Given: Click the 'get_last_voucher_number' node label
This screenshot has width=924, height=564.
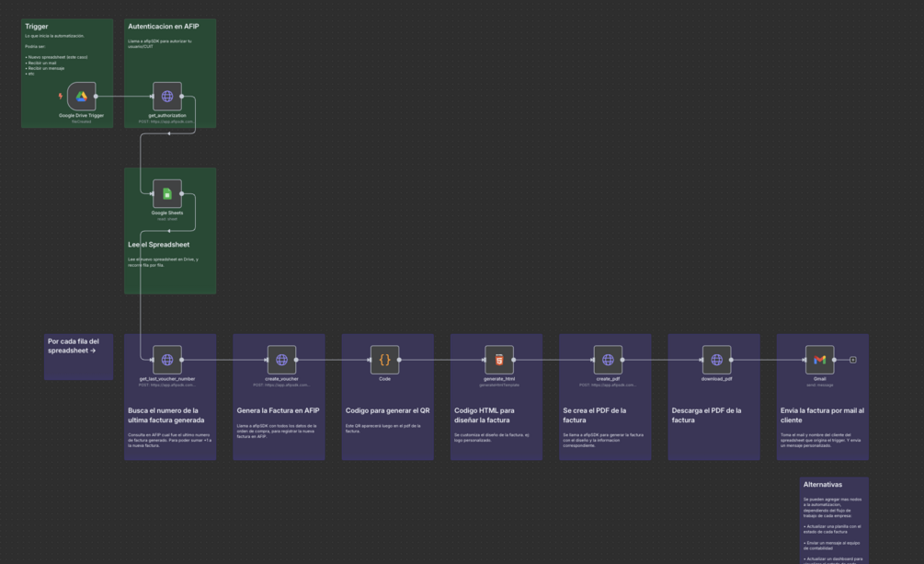Looking at the screenshot, I should [167, 379].
